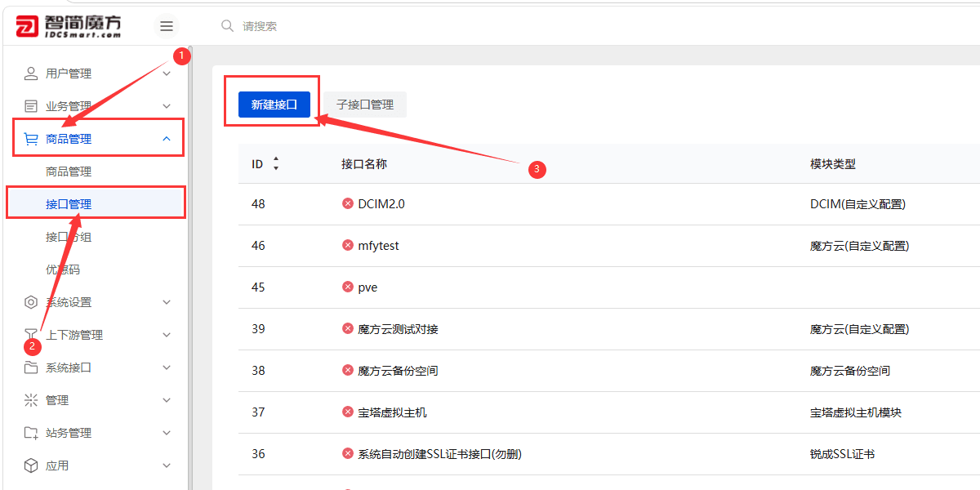Click the 宝塔虚拟主机模块 module type cell
This screenshot has width=980, height=490.
point(856,412)
